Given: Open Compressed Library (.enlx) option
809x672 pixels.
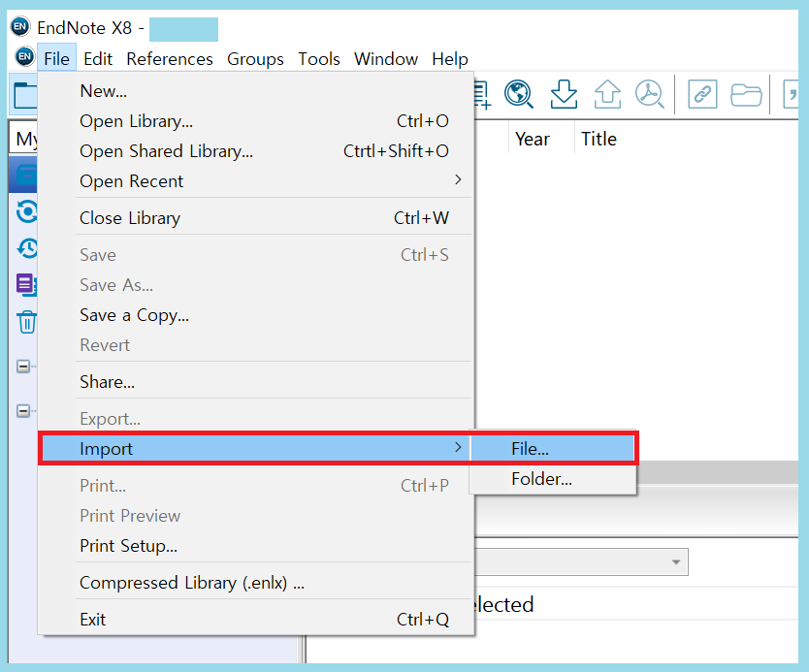Looking at the screenshot, I should [x=256, y=582].
